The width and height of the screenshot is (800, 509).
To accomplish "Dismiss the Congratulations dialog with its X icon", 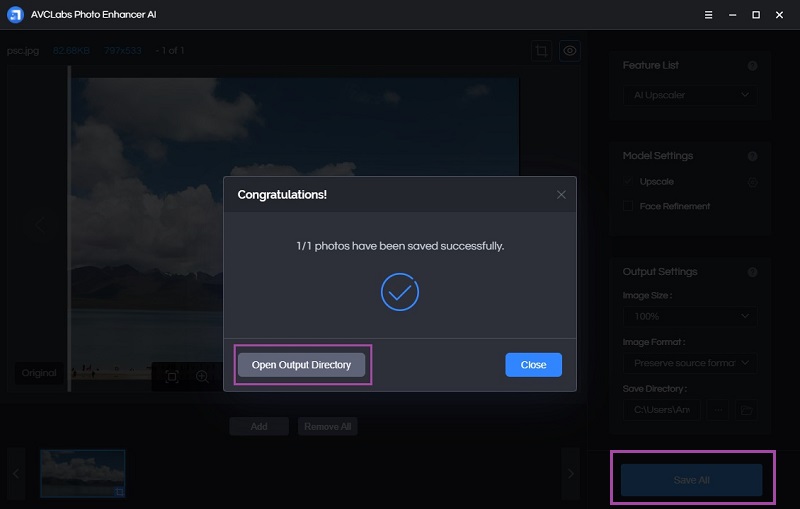I will click(561, 195).
